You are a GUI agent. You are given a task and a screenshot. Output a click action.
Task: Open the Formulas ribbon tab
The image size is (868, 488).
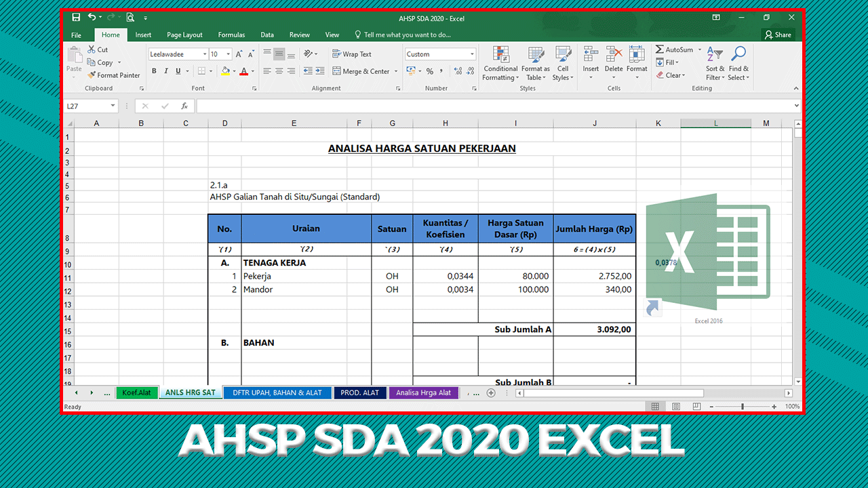tap(231, 35)
